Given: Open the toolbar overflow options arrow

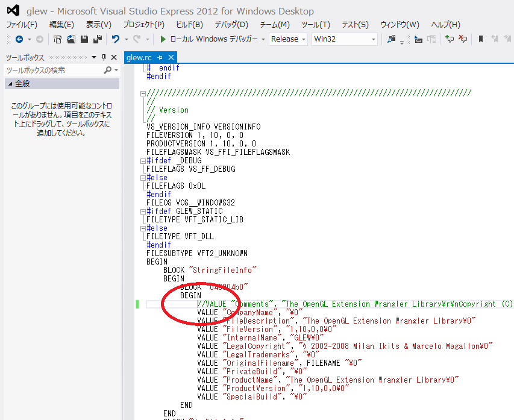Looking at the screenshot, I should pyautogui.click(x=402, y=42).
